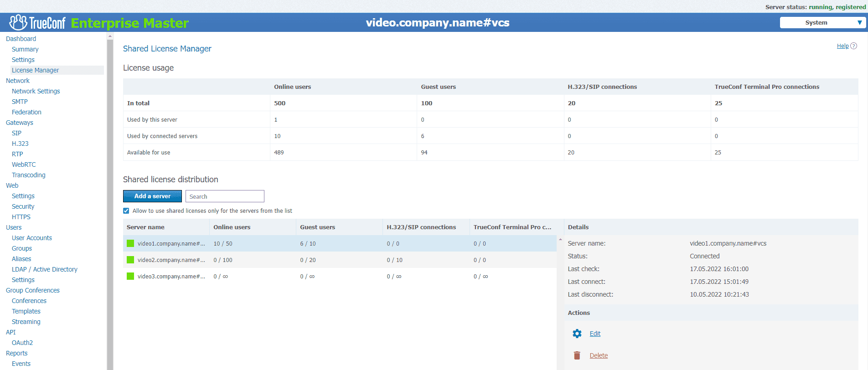The width and height of the screenshot is (868, 370).
Task: Uncheck the shared licenses restriction checkbox
Action: 126,211
